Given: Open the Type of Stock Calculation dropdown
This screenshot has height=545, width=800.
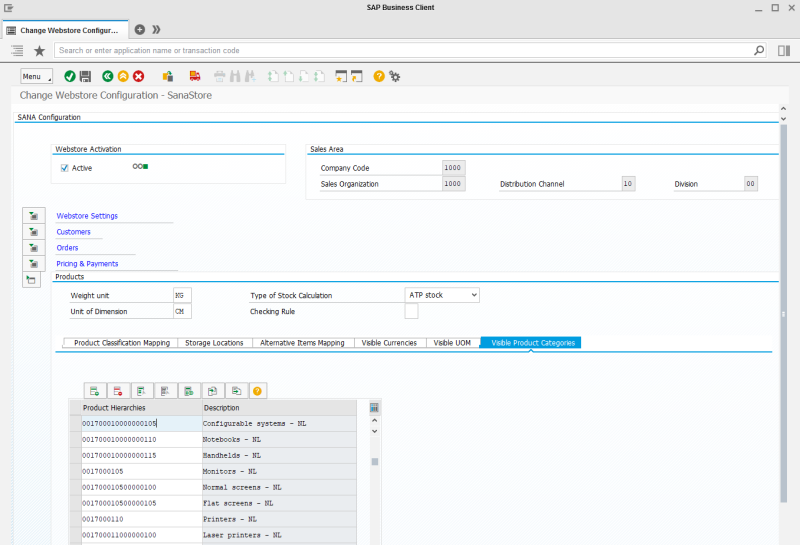Looking at the screenshot, I should [442, 295].
